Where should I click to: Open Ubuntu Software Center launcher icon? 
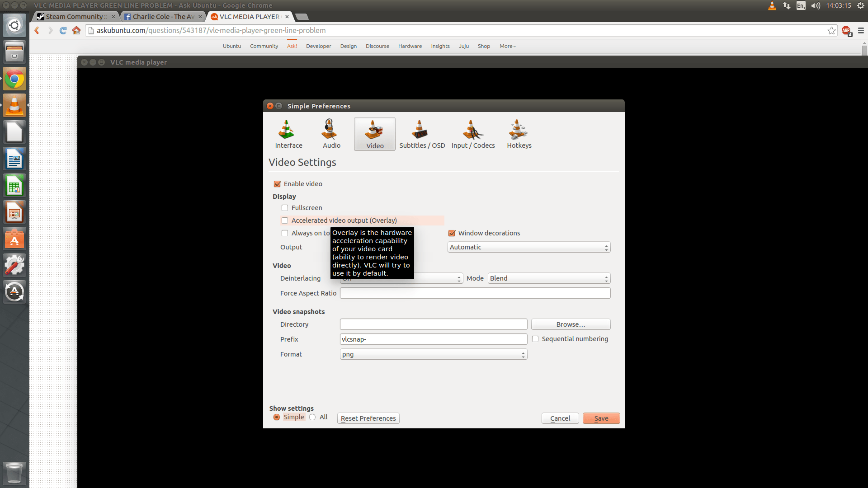pos(14,239)
